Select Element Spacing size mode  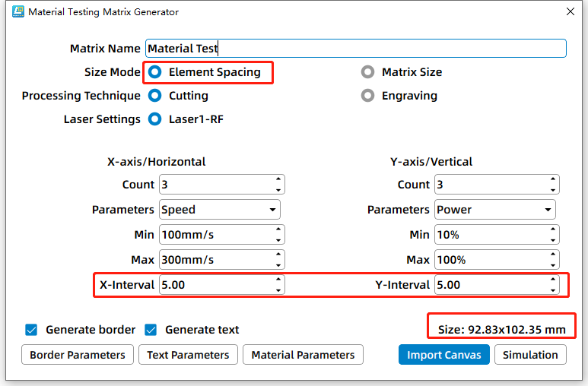pos(155,72)
